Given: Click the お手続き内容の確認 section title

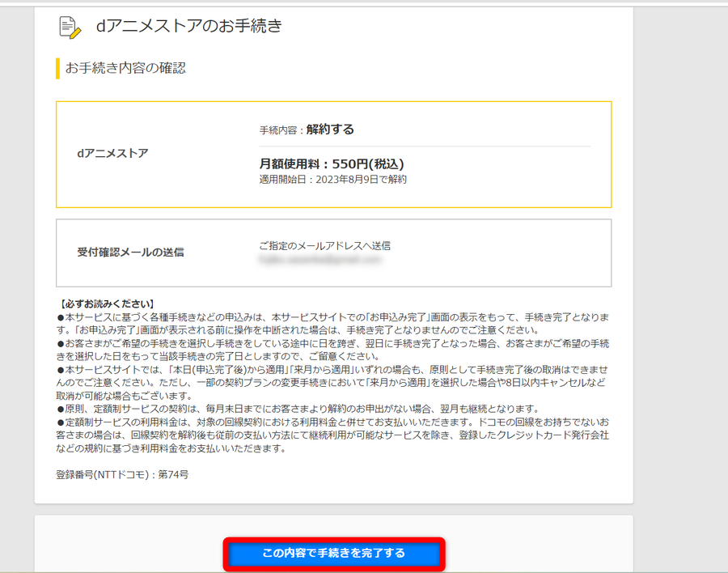Looking at the screenshot, I should 125,68.
